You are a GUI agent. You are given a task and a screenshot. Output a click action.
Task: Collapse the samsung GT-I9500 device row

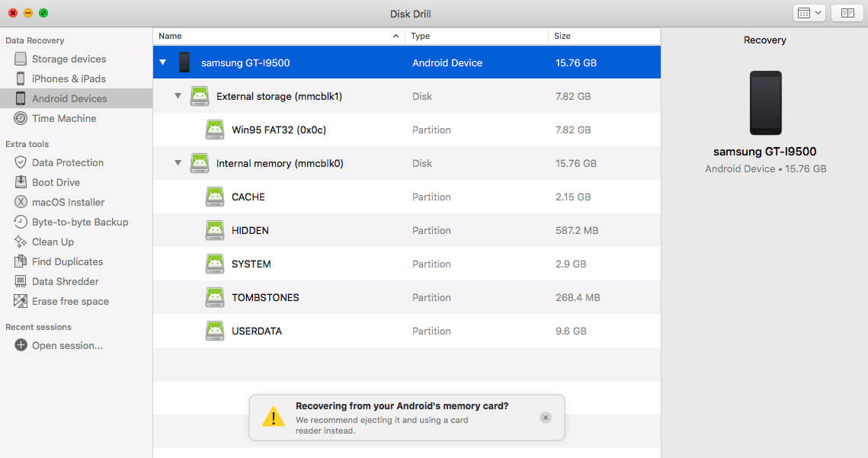pyautogui.click(x=162, y=62)
